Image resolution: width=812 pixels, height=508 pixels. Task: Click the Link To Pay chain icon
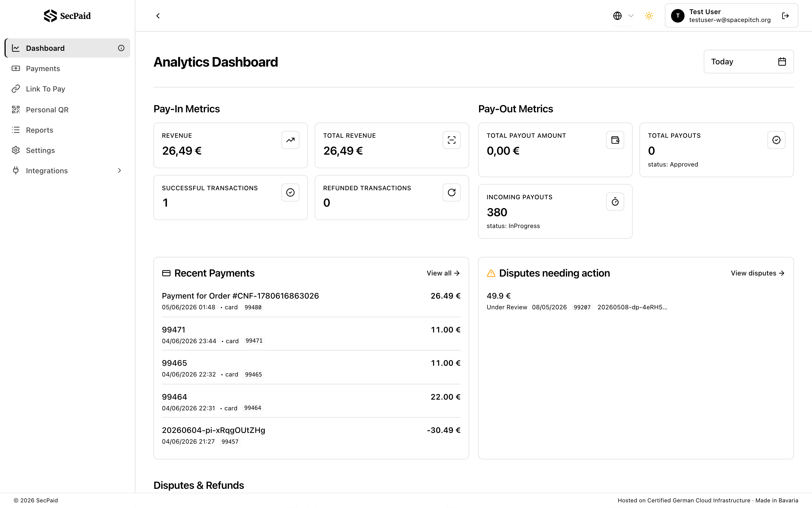(16, 89)
